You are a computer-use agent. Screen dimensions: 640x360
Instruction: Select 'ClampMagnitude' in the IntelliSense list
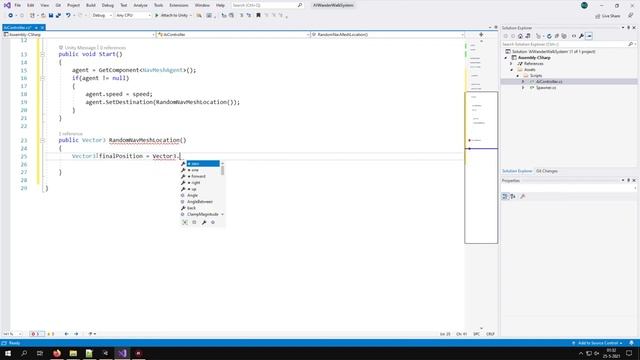pyautogui.click(x=200, y=214)
